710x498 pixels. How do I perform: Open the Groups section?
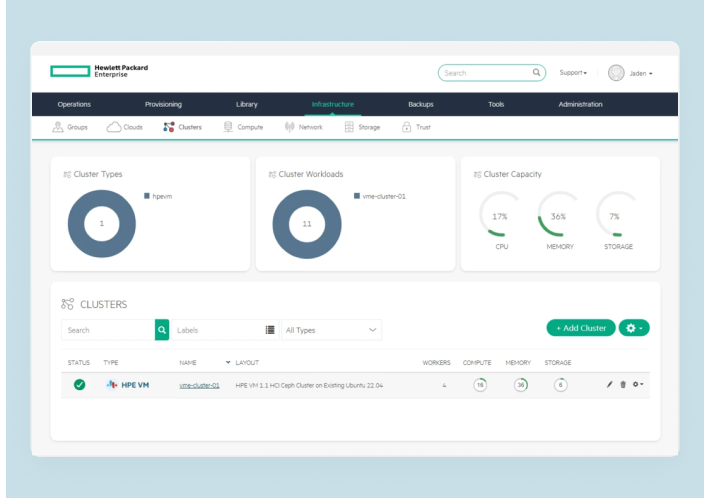point(70,127)
